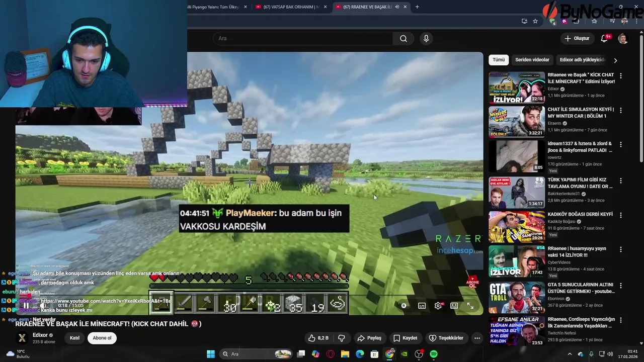Click the Katıl join button

tap(74, 338)
